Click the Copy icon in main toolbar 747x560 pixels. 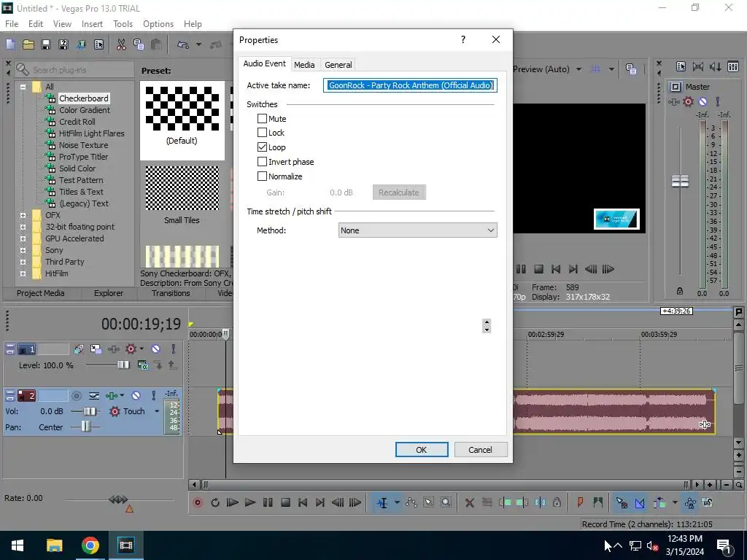tap(139, 44)
